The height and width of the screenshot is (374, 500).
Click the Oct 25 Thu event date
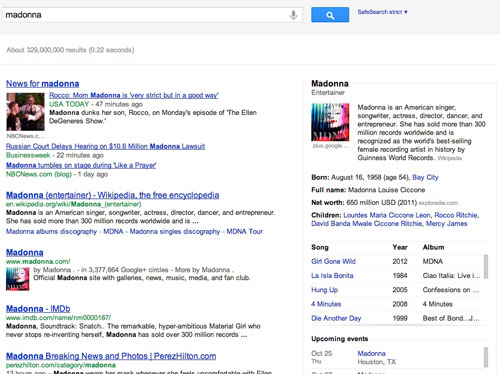321,357
